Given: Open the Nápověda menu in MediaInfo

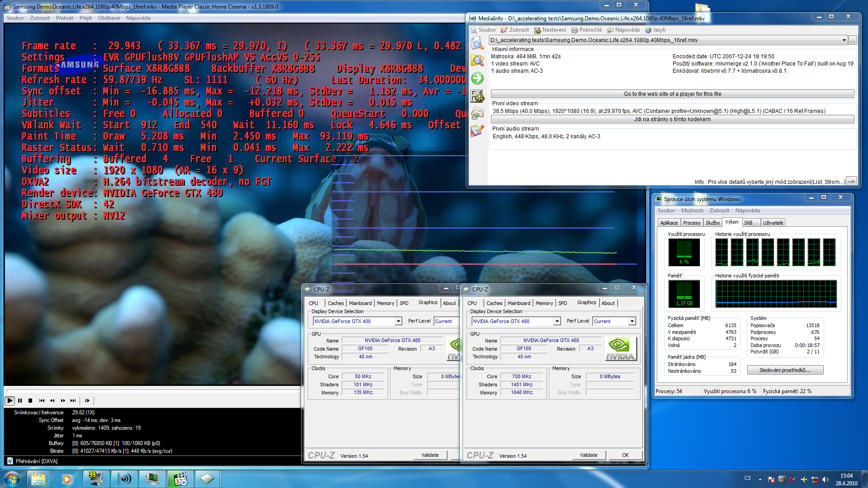Looking at the screenshot, I should click(x=623, y=30).
